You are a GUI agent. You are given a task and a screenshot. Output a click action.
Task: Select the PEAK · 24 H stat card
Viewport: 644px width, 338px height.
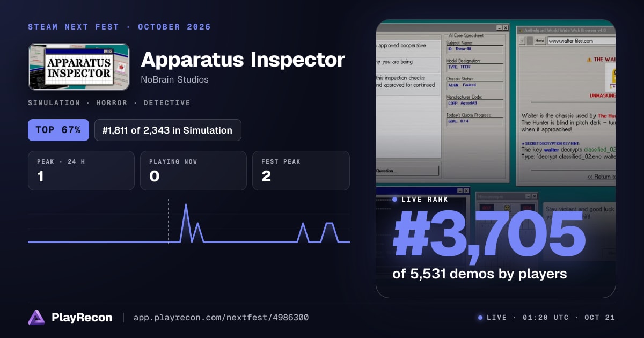[81, 171]
